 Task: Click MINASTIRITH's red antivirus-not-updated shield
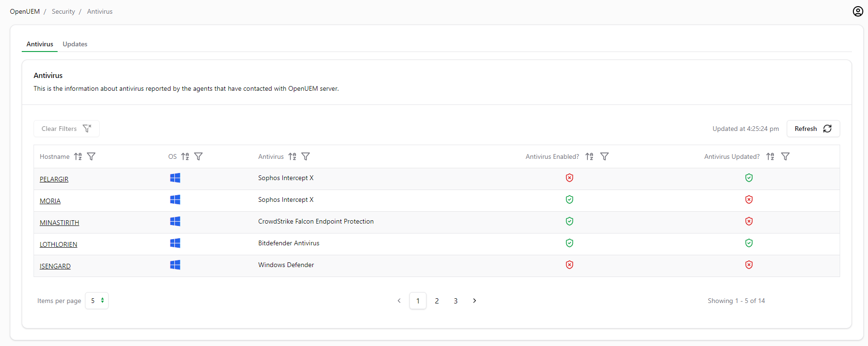[x=749, y=221]
